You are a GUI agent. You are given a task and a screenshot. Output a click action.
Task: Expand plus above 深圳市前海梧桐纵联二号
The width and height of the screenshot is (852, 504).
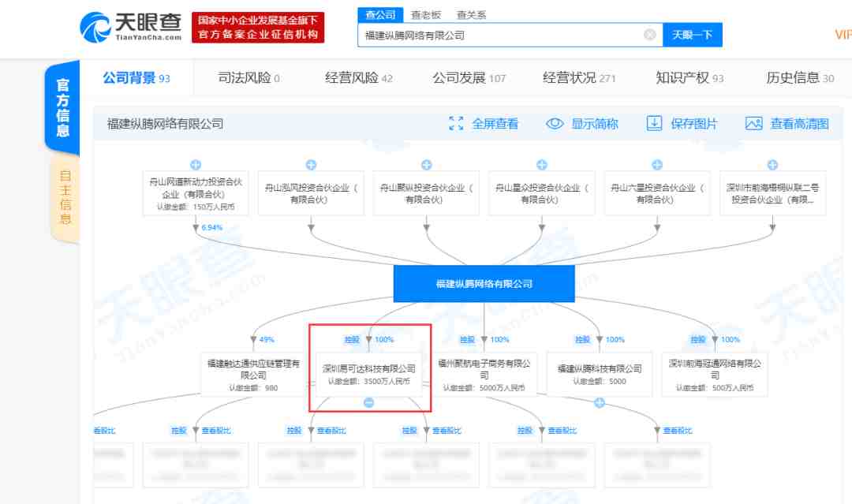click(x=772, y=165)
